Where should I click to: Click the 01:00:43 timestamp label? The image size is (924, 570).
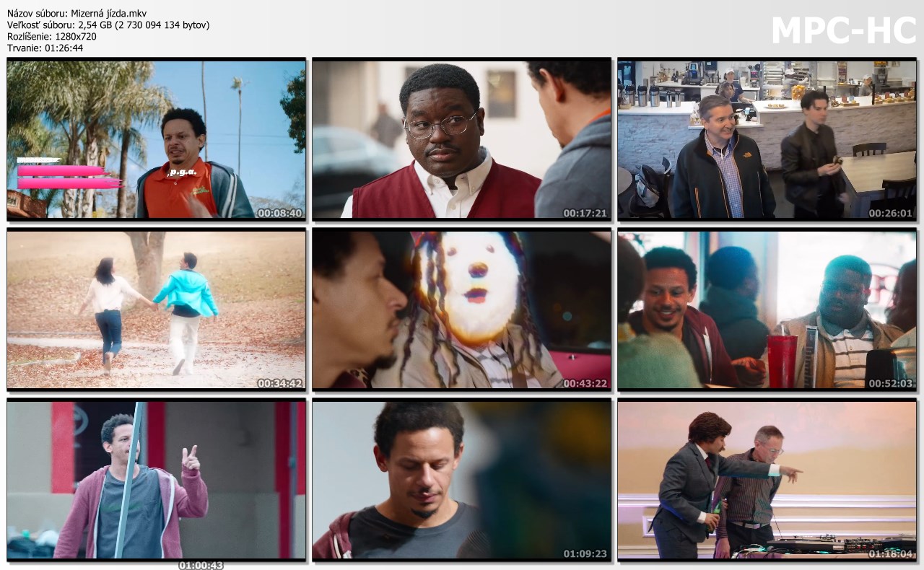201,565
